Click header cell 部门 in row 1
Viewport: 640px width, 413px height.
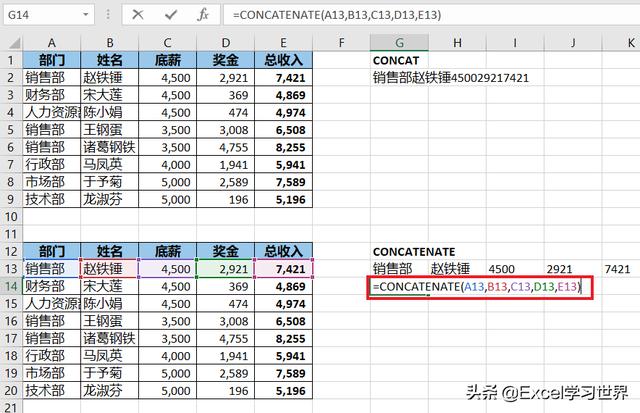(x=52, y=60)
